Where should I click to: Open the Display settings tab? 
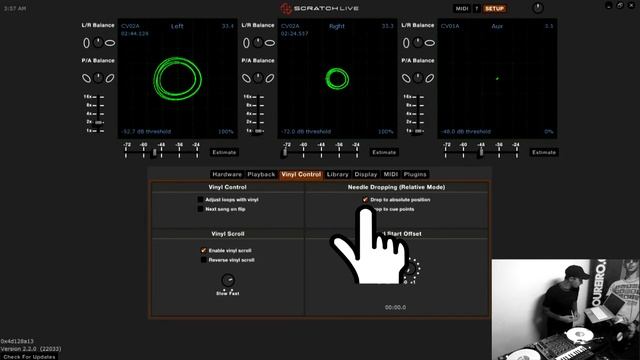coord(366,174)
